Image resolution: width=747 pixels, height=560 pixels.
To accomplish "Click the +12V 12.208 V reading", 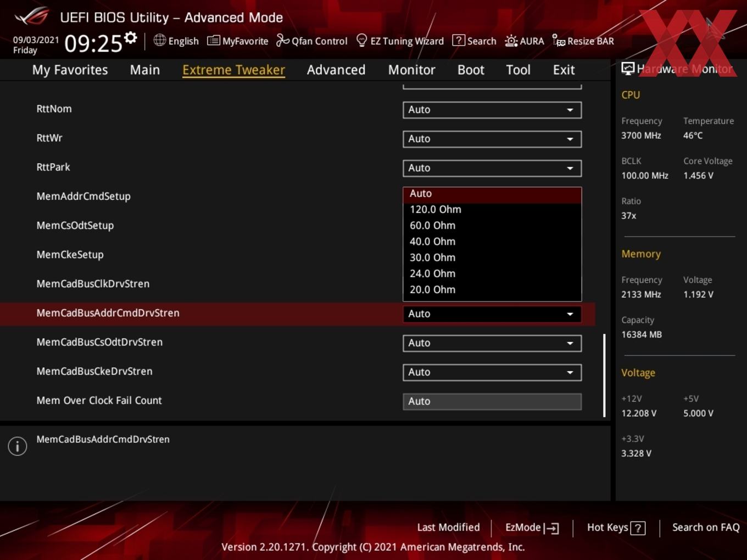I will click(x=639, y=413).
